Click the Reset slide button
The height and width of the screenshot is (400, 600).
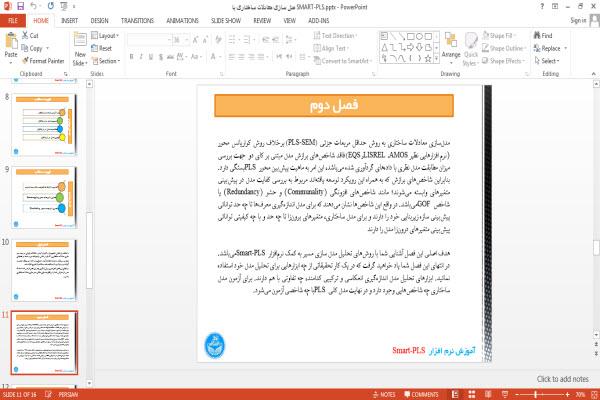click(102, 48)
